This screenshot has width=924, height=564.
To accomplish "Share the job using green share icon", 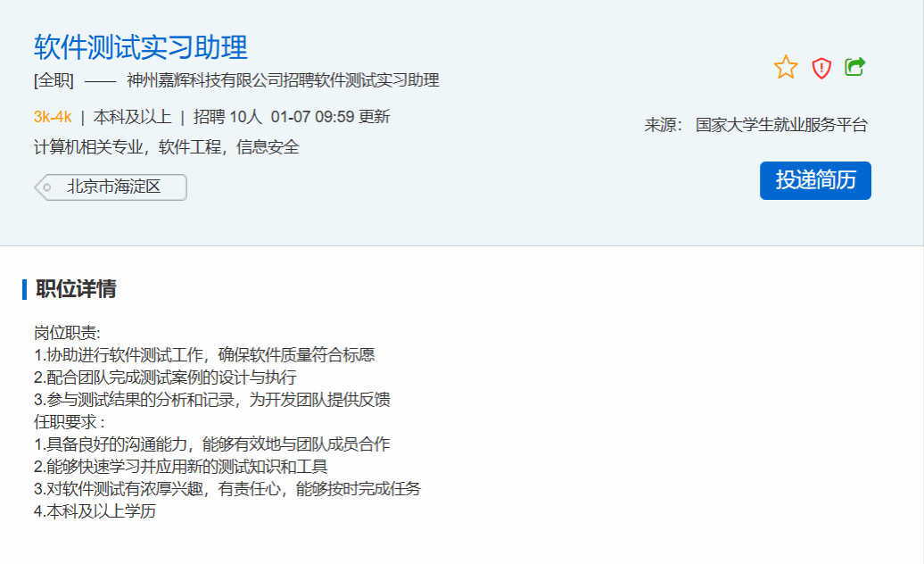I will 855,67.
